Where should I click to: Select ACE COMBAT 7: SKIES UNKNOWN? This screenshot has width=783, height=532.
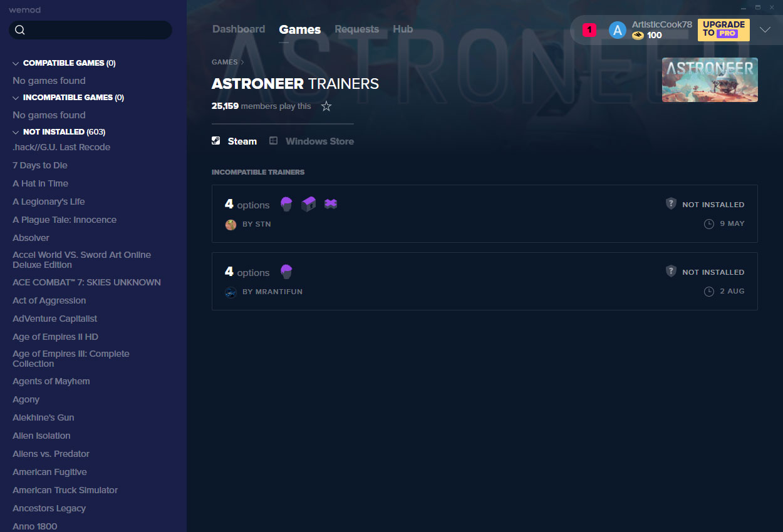click(87, 282)
